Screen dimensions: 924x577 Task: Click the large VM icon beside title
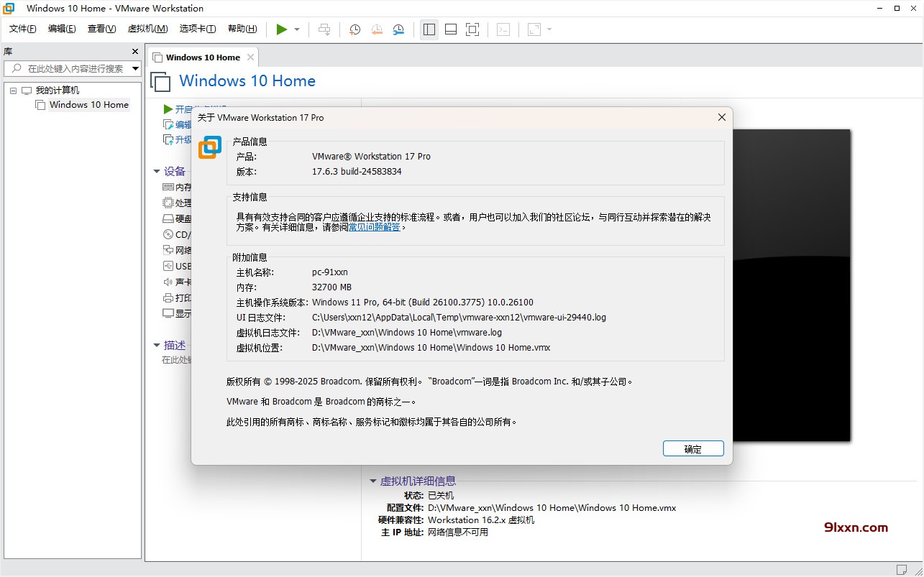click(160, 81)
